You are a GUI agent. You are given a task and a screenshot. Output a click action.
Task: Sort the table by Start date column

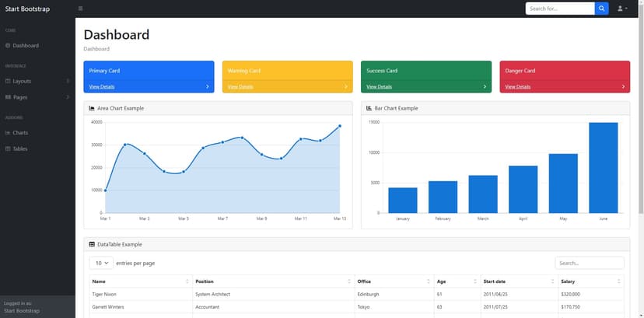(520, 281)
